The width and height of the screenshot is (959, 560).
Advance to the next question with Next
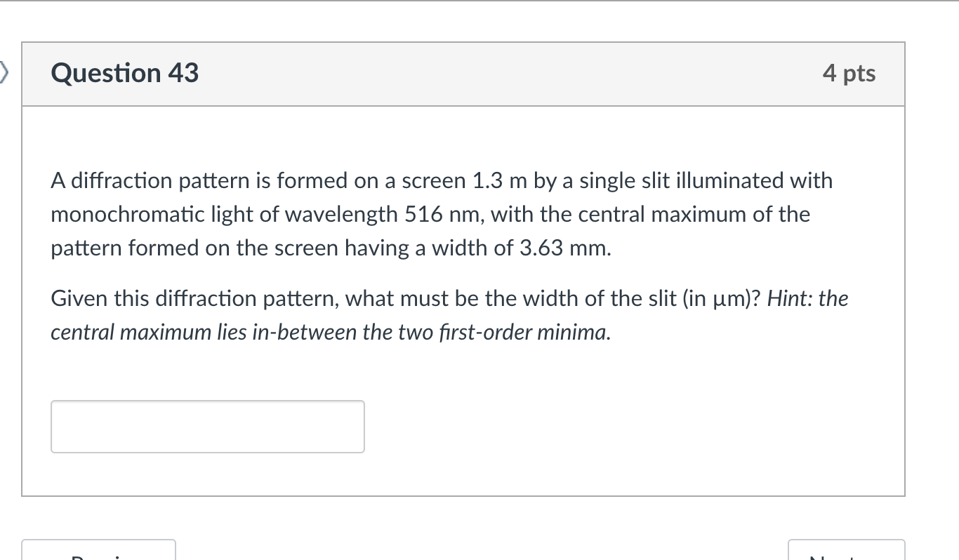coord(847,554)
